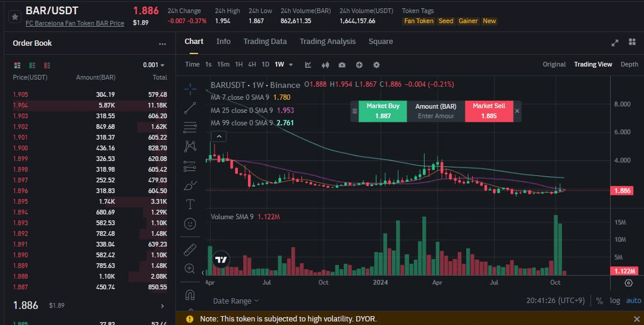Open chart settings gear icon
This screenshot has height=325, width=644.
click(x=376, y=64)
